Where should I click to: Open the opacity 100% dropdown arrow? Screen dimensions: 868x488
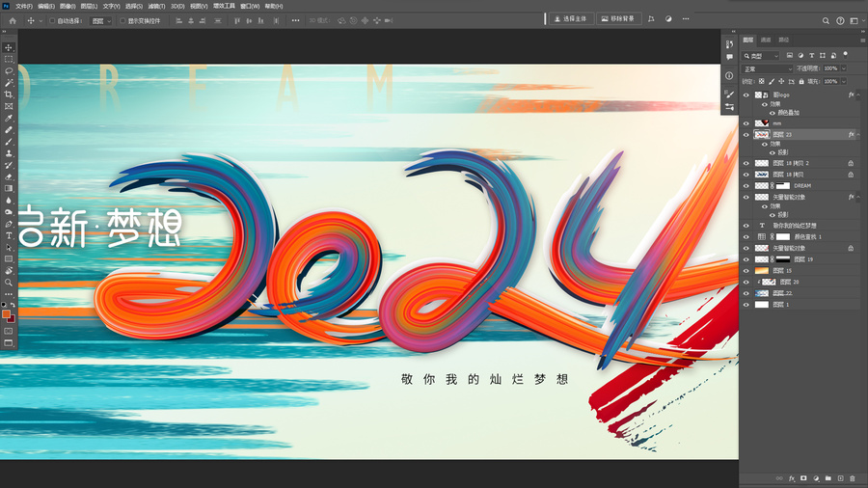[x=844, y=68]
